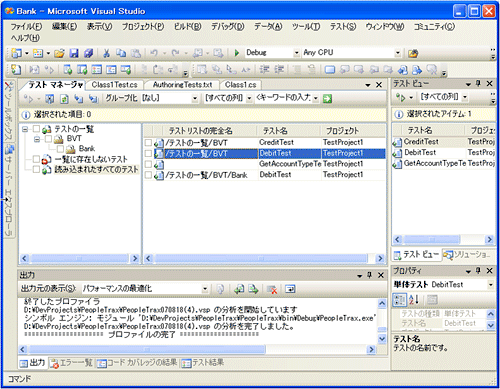Click the green Start Debugging arrow

pyautogui.click(x=237, y=53)
